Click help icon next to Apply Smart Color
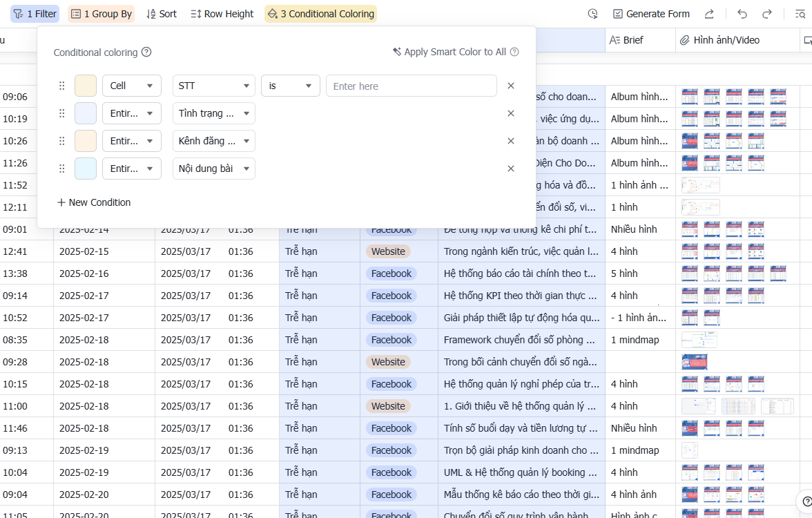This screenshot has height=518, width=812. pos(514,52)
